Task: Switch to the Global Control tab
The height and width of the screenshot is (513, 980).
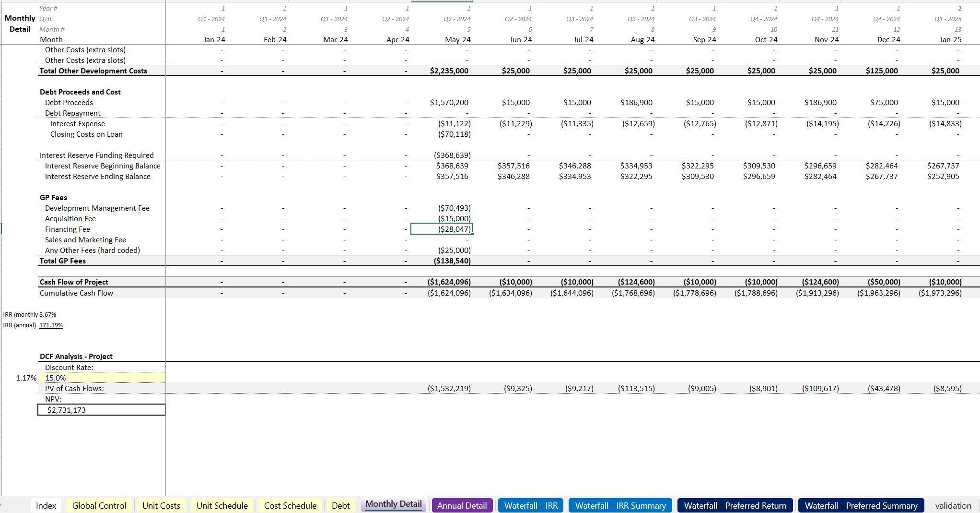Action: point(99,505)
